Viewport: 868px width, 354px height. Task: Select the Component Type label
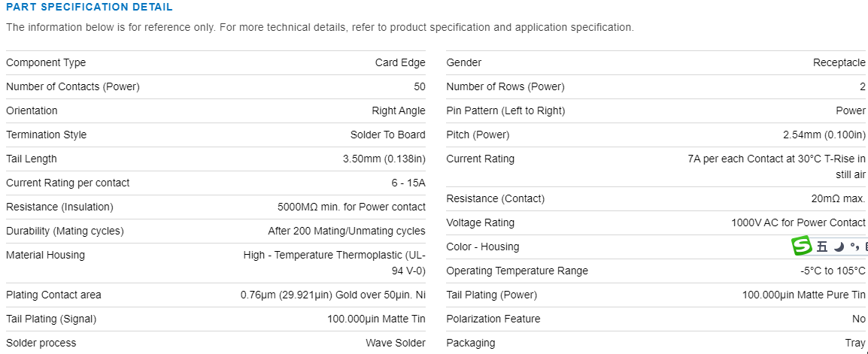coord(46,62)
